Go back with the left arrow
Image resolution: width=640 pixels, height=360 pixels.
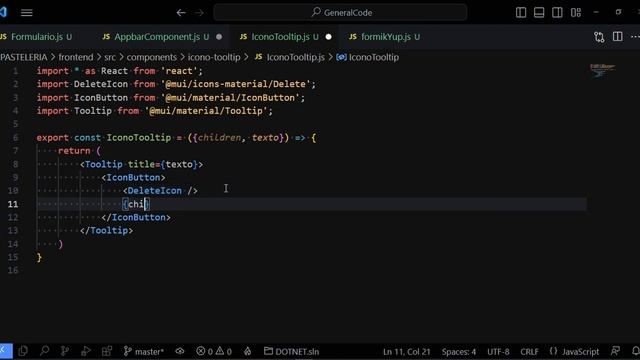[x=181, y=13]
